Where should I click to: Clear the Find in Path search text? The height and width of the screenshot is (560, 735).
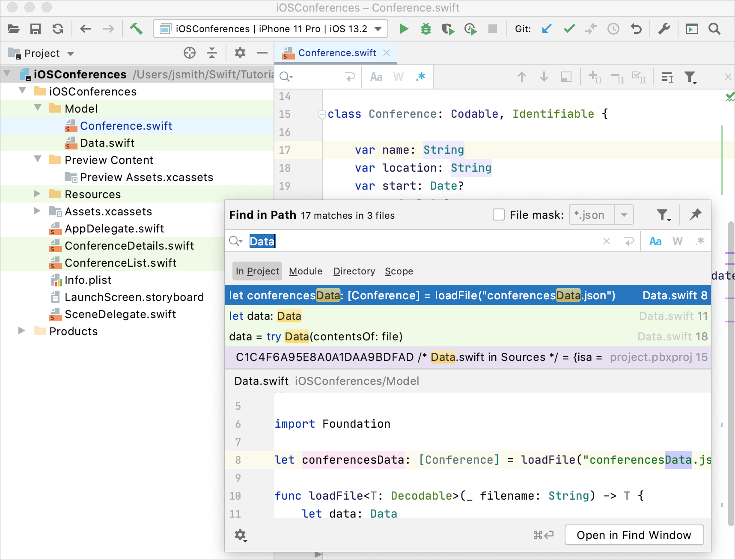(x=607, y=241)
